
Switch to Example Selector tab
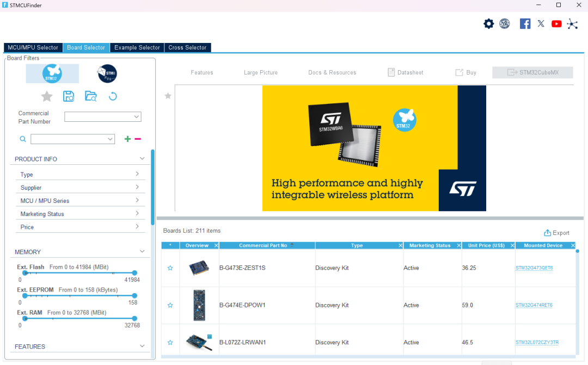click(137, 47)
